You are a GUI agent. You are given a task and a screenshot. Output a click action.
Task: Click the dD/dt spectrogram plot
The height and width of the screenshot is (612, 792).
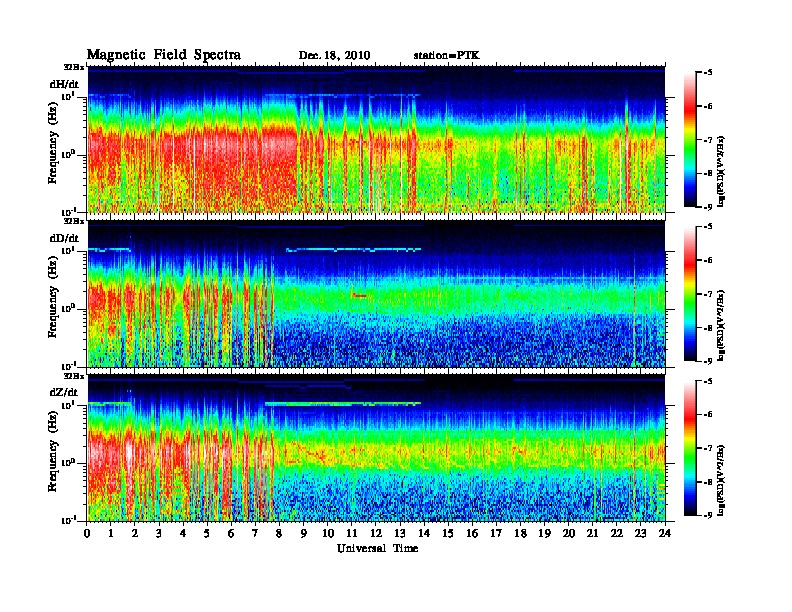(x=376, y=294)
